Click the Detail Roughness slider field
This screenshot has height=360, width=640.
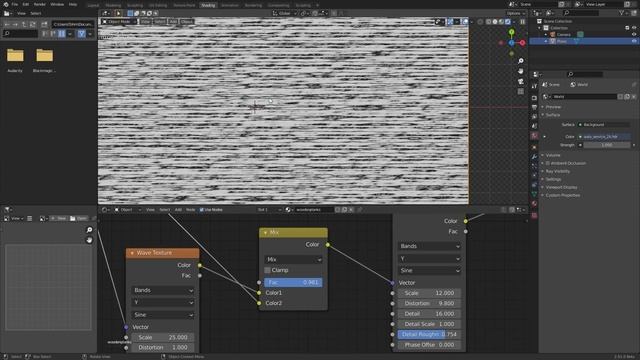(x=429, y=334)
